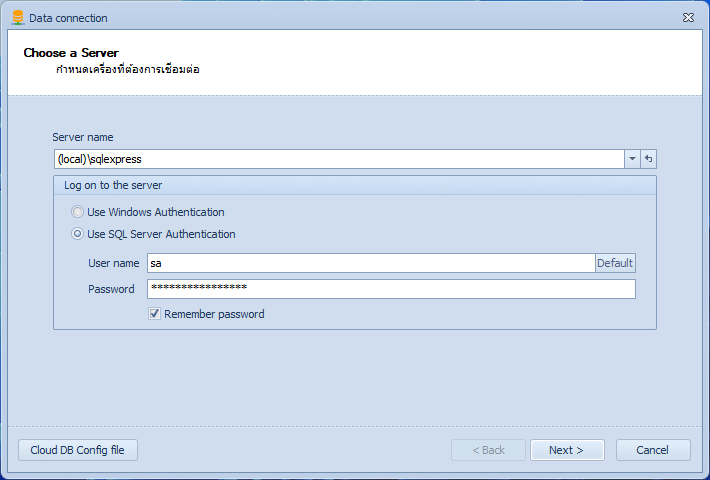Cancel the data connection wizard
The width and height of the screenshot is (710, 480).
[x=653, y=450]
